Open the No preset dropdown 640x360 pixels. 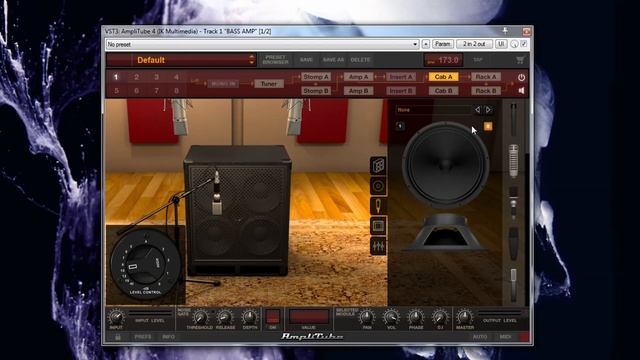(262, 44)
